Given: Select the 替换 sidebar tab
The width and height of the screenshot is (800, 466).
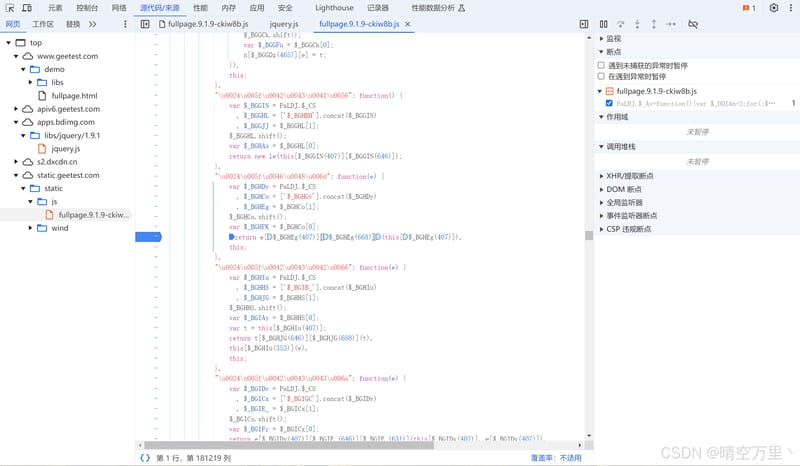Looking at the screenshot, I should click(x=73, y=24).
